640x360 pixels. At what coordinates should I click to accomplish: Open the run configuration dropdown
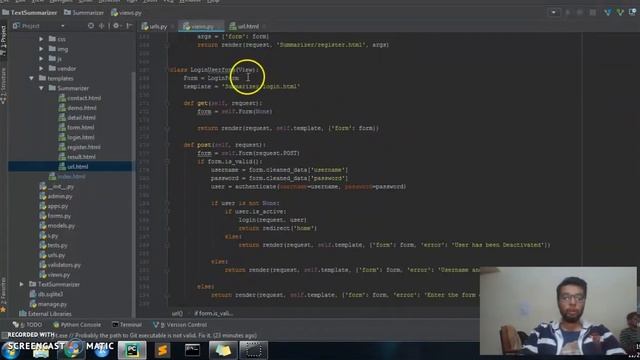click(553, 12)
